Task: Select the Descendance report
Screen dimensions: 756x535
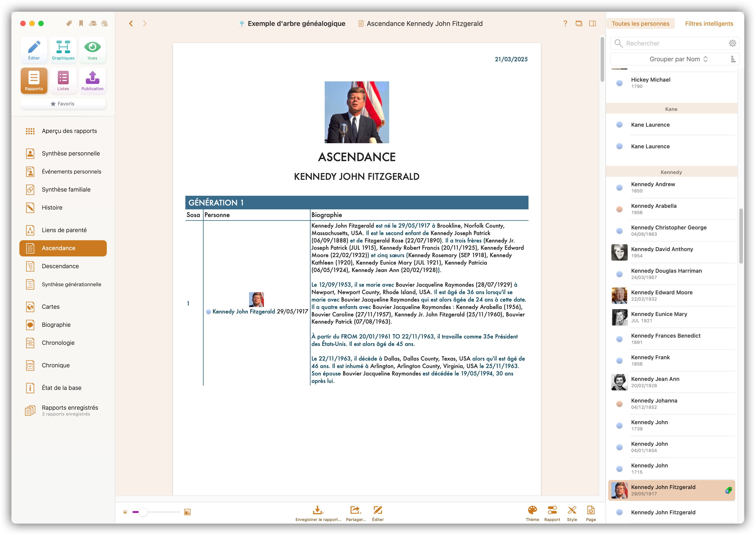Action: (60, 266)
